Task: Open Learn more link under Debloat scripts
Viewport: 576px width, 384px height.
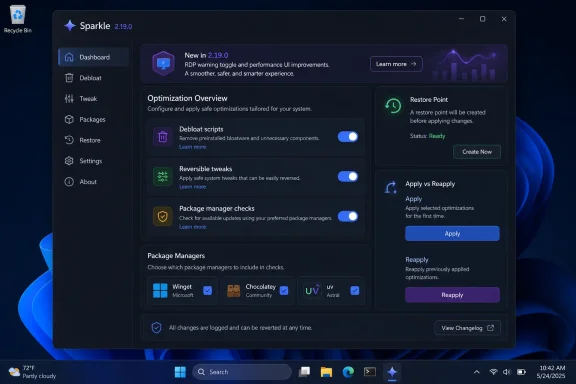Action: (192, 147)
